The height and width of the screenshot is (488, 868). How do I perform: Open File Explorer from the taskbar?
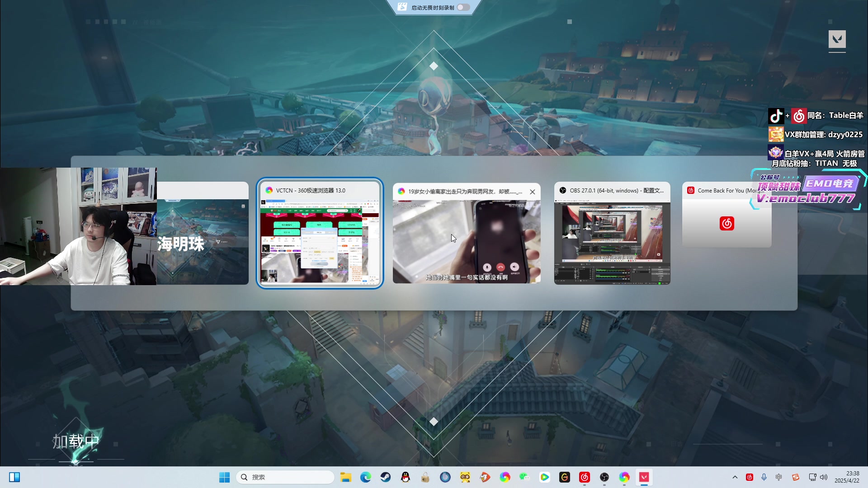coord(346,477)
